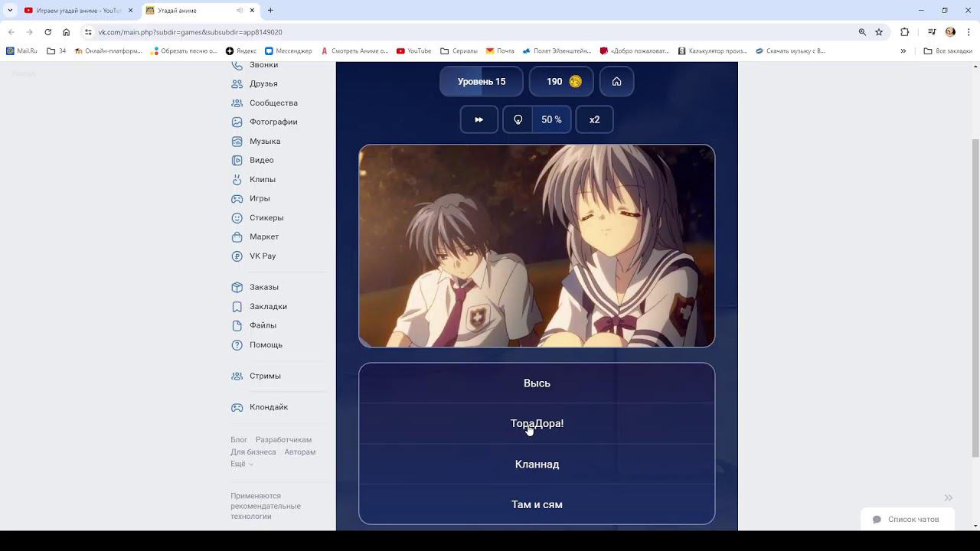Open Видео in the VK sidebar
The image size is (980, 551).
[x=261, y=160]
